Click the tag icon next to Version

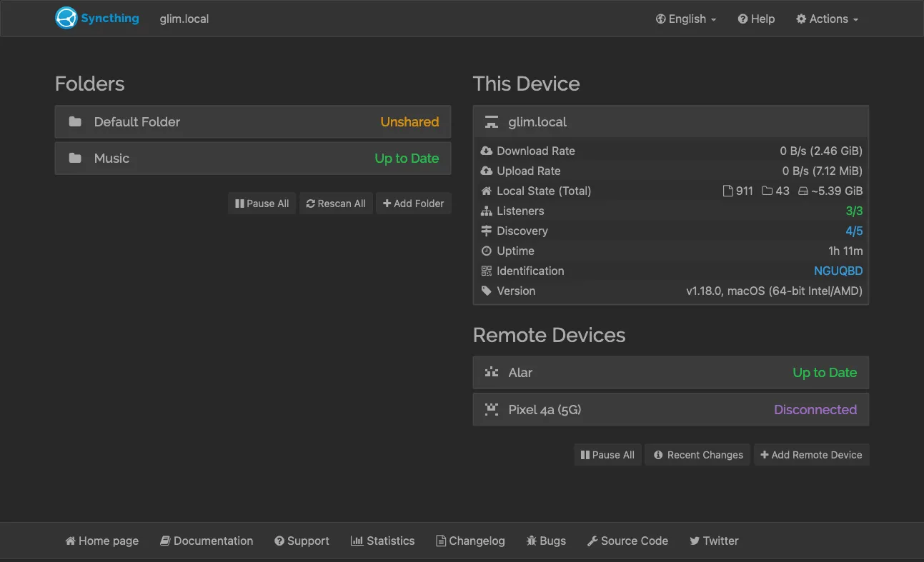click(x=487, y=291)
